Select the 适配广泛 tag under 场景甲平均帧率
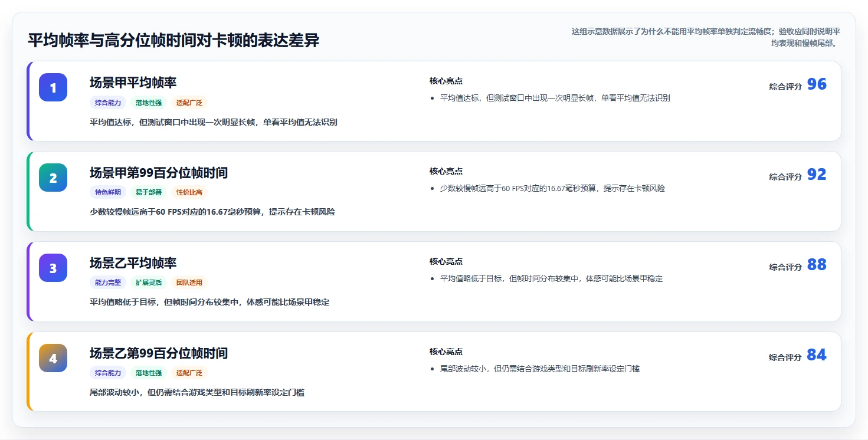868x440 pixels. coord(189,103)
